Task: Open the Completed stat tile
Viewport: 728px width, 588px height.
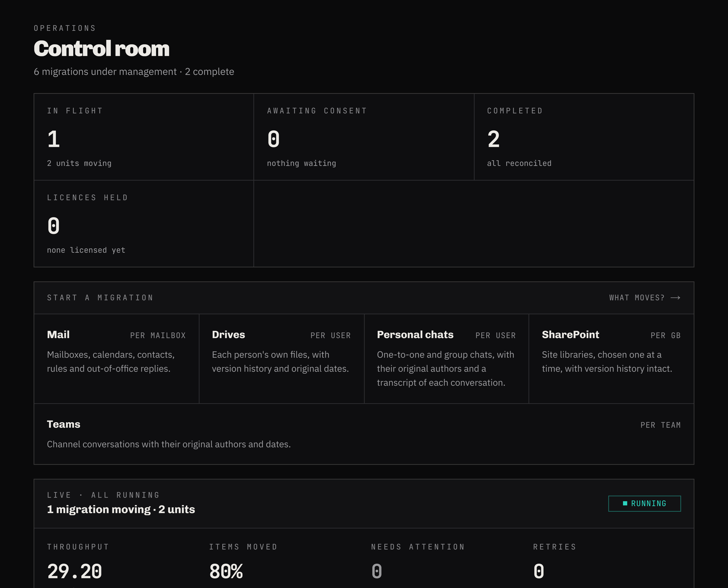Action: (x=584, y=137)
